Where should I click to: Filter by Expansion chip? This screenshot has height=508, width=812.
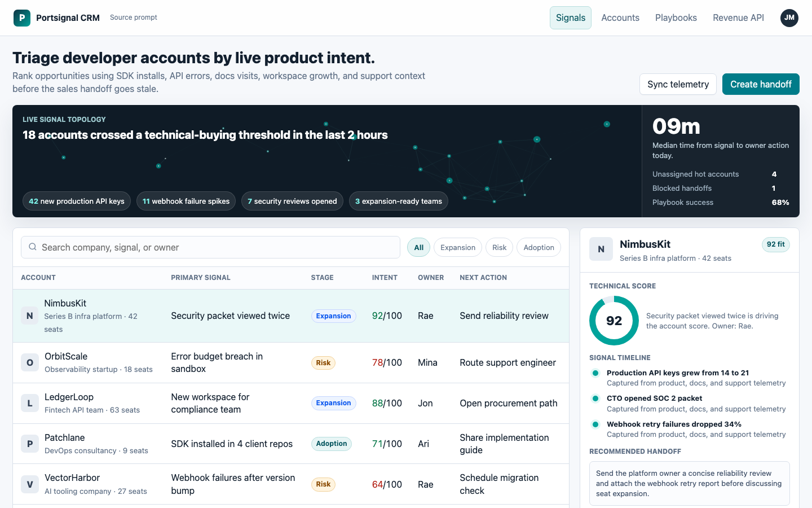tap(458, 247)
